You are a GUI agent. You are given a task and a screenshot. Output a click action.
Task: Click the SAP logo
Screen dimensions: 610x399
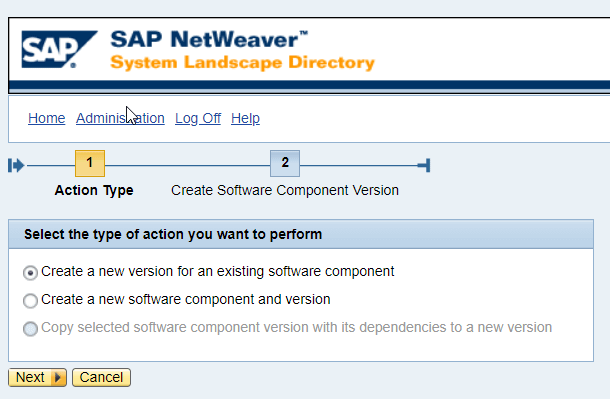pos(59,49)
